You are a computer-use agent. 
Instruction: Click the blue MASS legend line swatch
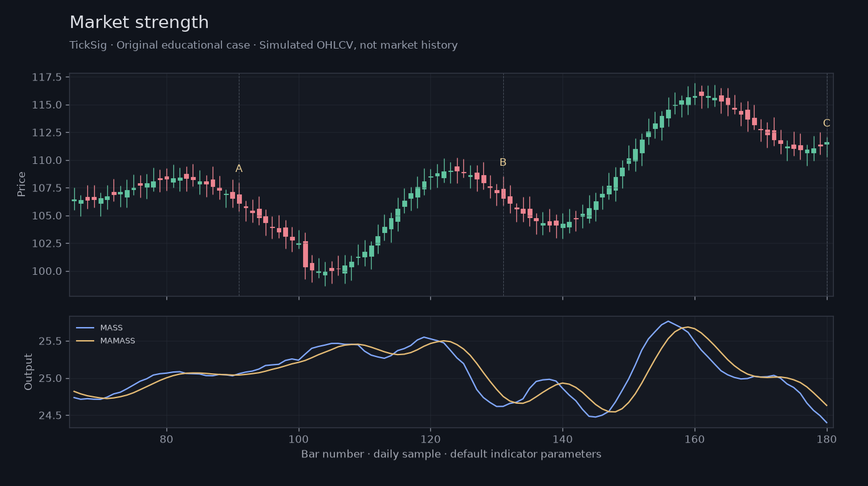point(85,328)
